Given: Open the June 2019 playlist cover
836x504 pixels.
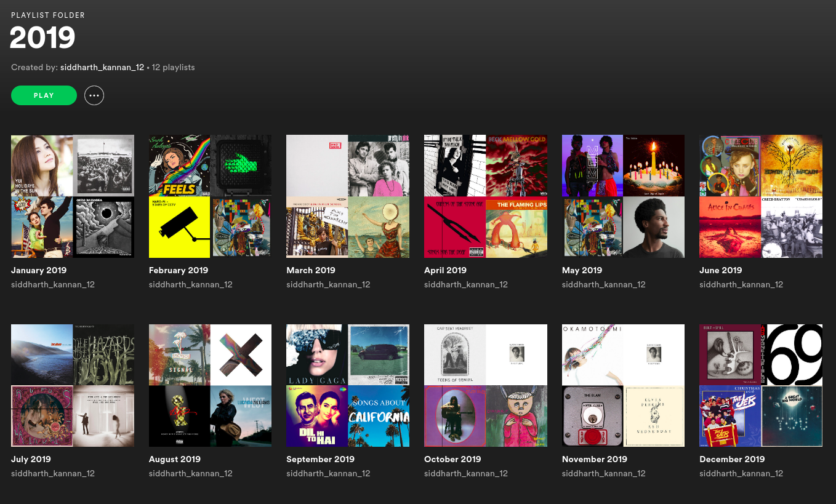Looking at the screenshot, I should click(761, 196).
